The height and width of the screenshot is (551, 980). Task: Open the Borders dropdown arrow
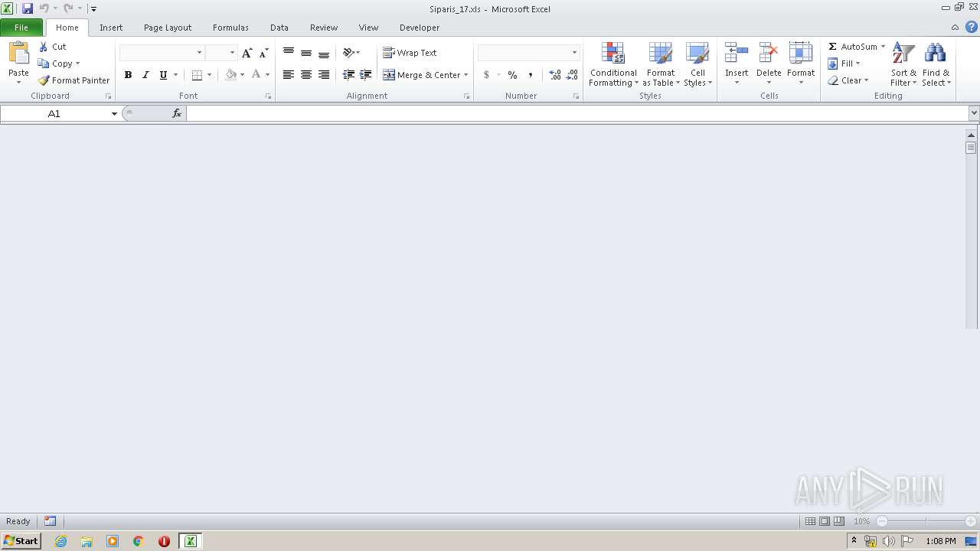point(209,75)
